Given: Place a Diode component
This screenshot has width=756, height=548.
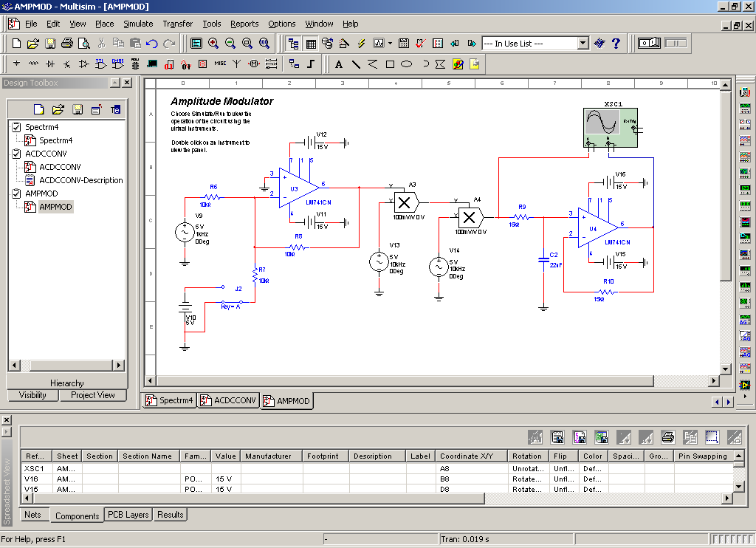Looking at the screenshot, I should pyautogui.click(x=50, y=64).
